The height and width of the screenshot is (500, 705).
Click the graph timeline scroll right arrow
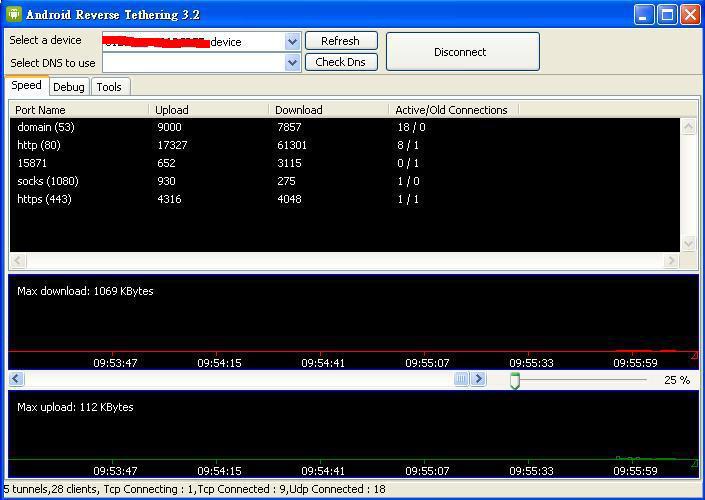tap(478, 379)
